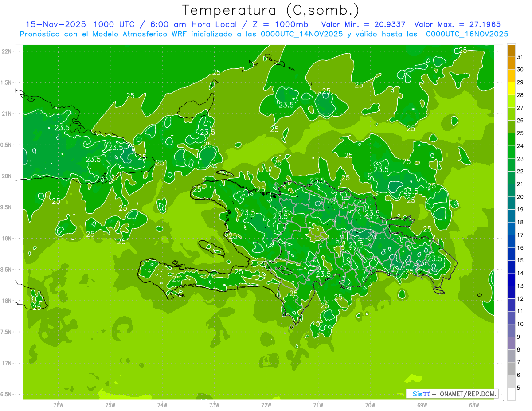
Task: Select the 'Valor Min. = 20.9337' value
Action: (x=363, y=24)
